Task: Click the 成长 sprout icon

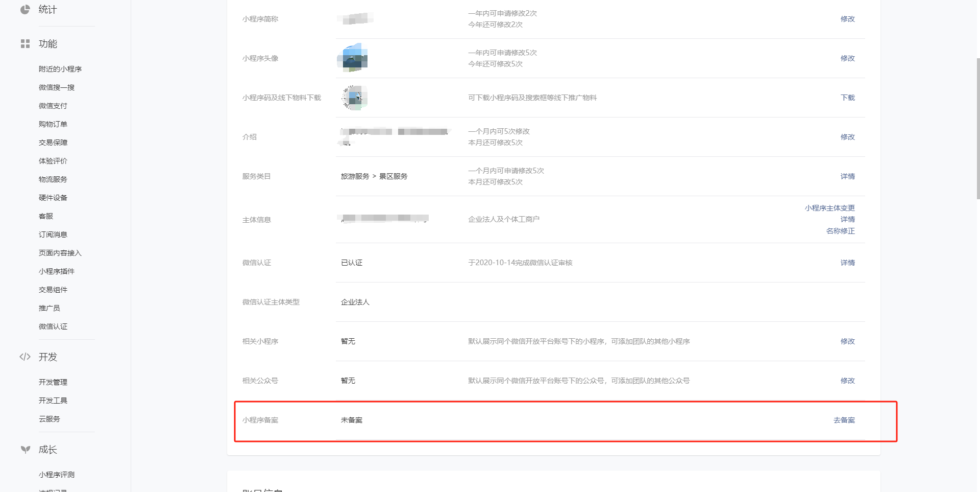Action: point(25,450)
